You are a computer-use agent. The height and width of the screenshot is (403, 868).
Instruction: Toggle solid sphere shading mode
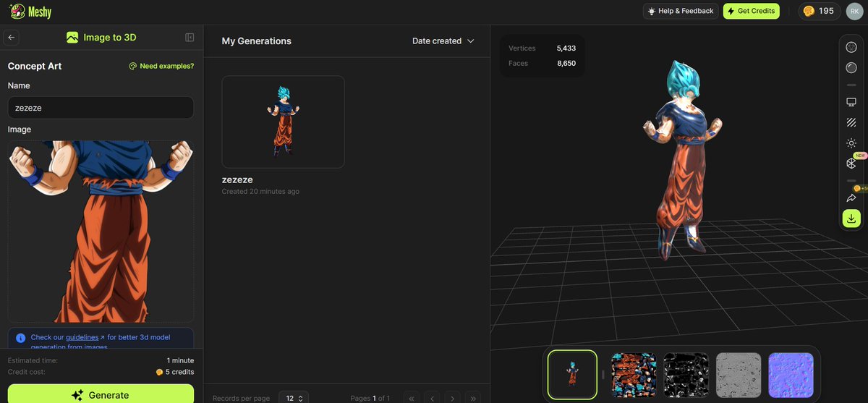[851, 68]
